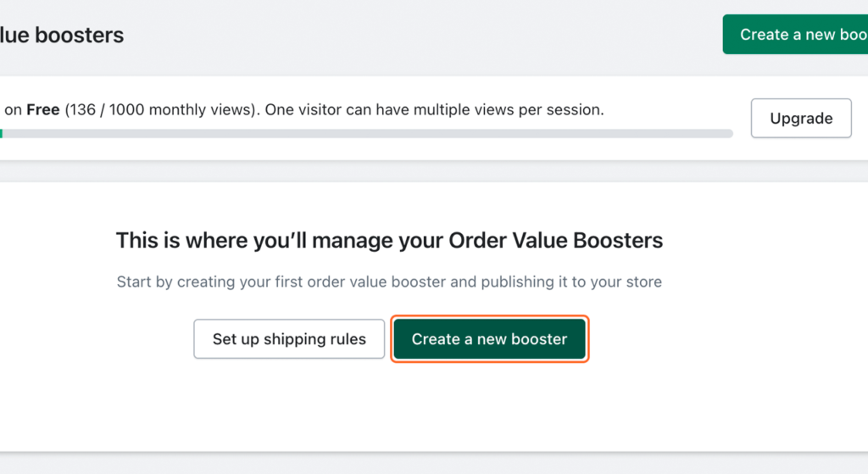Click the gray unfilled part of the usage bar
Screen dimensions: 868x474
(424, 134)
